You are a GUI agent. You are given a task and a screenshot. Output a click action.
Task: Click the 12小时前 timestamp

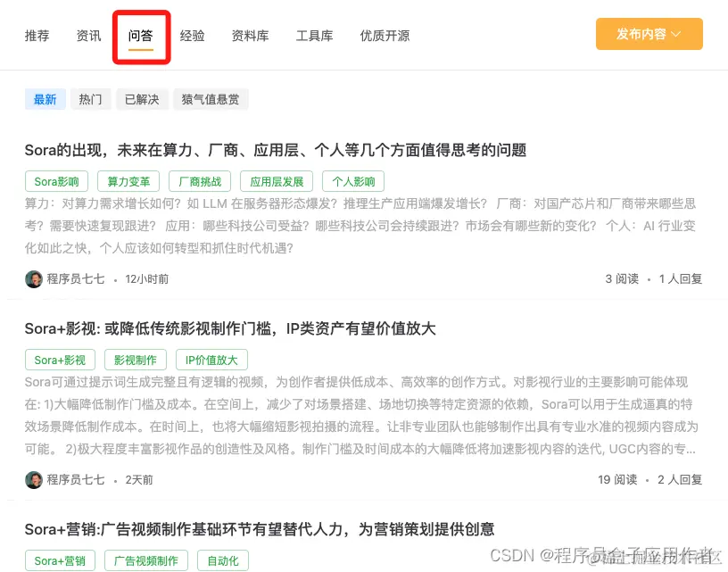click(146, 279)
